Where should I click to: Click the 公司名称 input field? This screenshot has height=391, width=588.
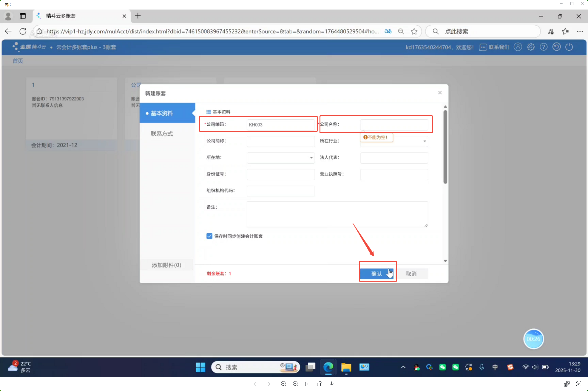[x=394, y=125]
